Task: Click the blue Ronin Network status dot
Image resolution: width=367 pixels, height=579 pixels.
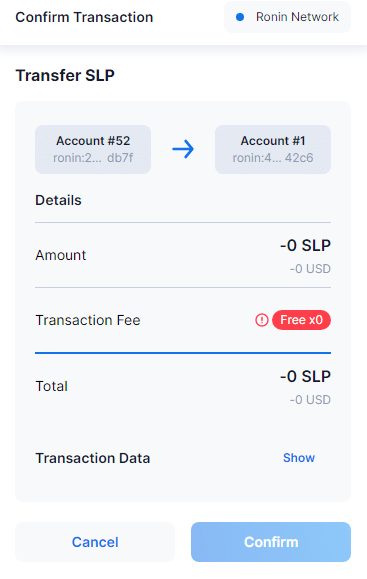Action: (240, 17)
